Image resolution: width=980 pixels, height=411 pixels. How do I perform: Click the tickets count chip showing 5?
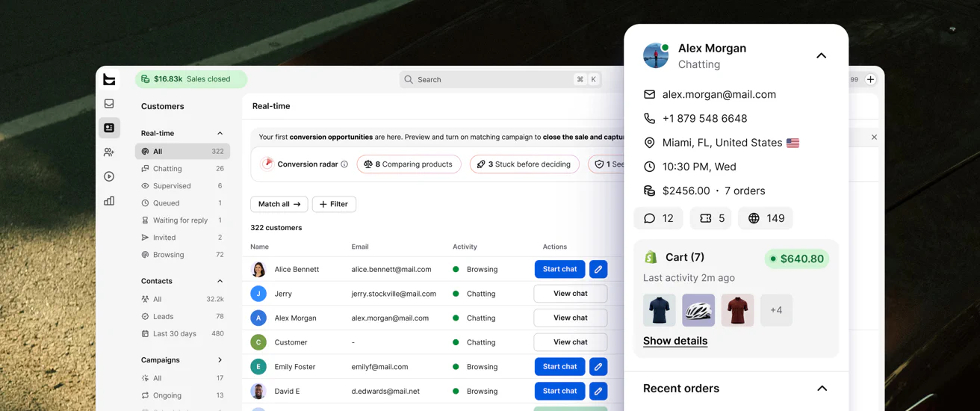point(711,218)
